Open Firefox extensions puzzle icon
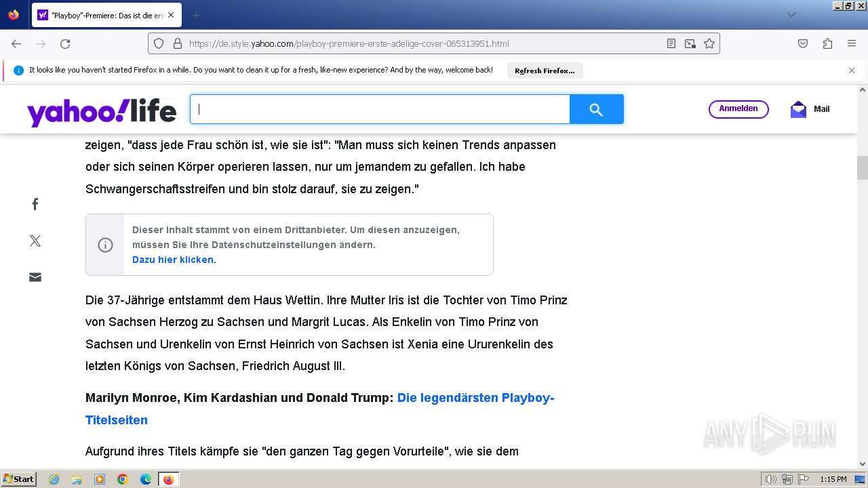The image size is (868, 488). pos(827,43)
